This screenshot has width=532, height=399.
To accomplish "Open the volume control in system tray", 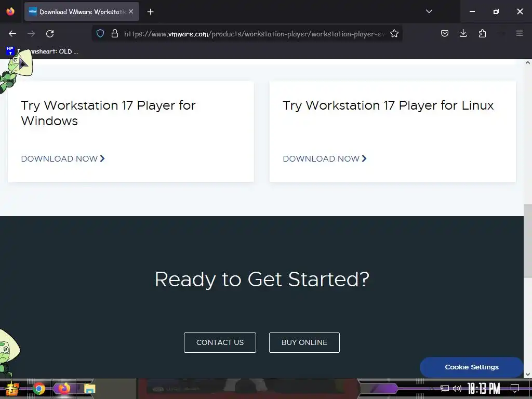I will point(457,389).
